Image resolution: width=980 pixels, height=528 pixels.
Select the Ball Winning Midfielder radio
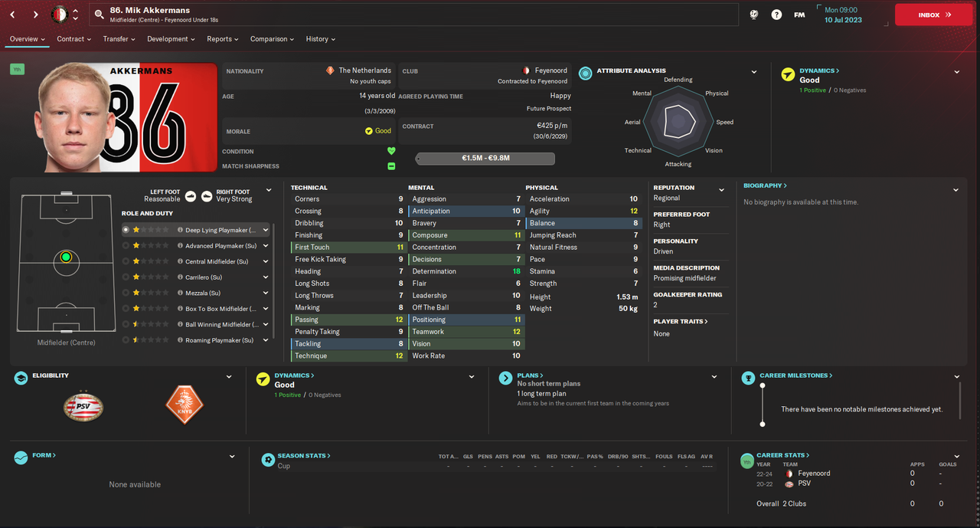pos(126,324)
